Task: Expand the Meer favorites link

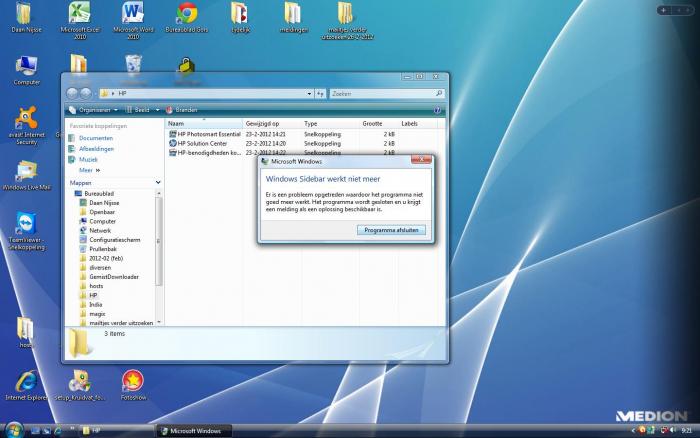Action: [89, 170]
